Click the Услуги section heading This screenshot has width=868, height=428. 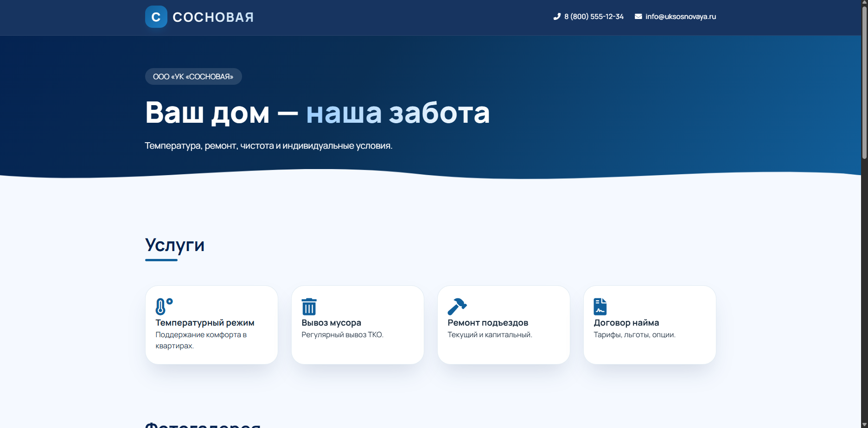point(175,245)
